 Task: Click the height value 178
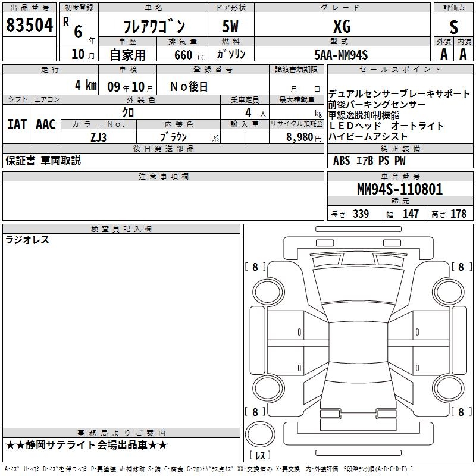click(x=458, y=214)
